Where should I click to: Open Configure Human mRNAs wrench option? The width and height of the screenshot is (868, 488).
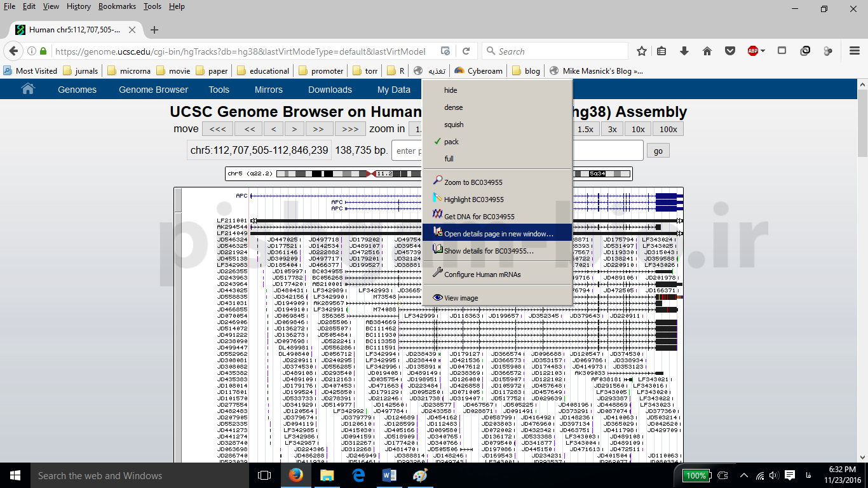tap(482, 274)
